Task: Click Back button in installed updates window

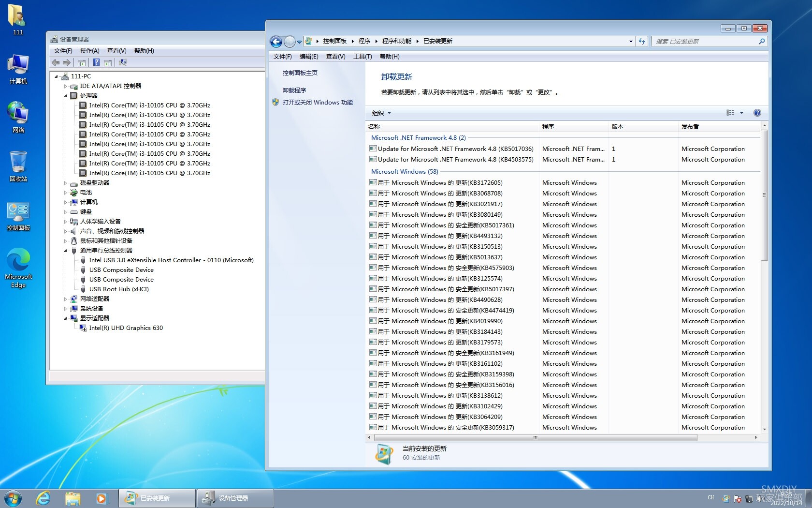Action: 276,42
